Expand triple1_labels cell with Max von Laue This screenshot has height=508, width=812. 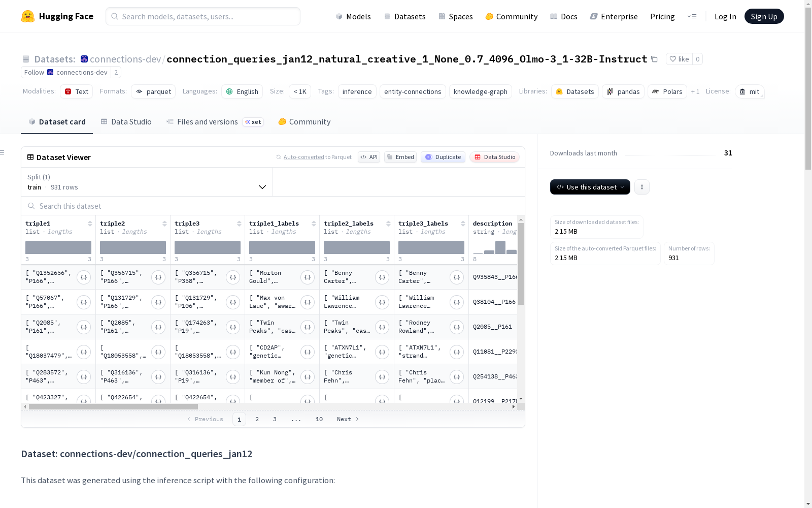point(308,302)
